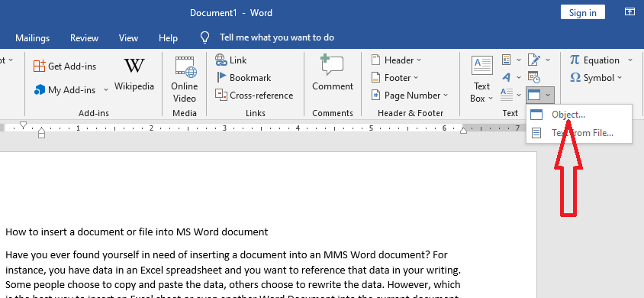Viewport: 644px width, 298px height.
Task: Choose Text from File... menu entry
Action: coord(578,133)
